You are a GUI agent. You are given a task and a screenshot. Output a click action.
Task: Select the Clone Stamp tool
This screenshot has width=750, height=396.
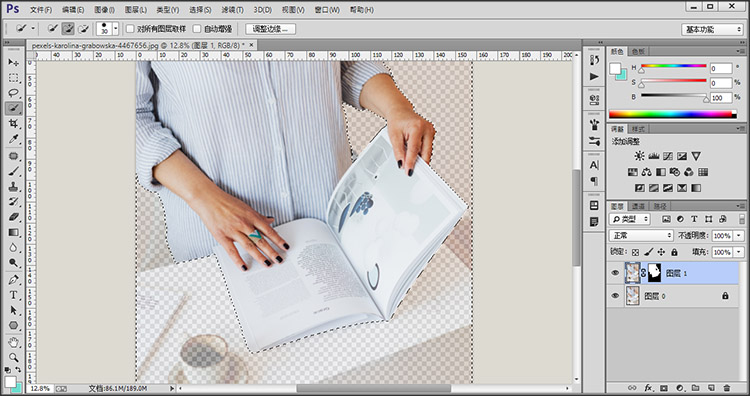point(14,187)
